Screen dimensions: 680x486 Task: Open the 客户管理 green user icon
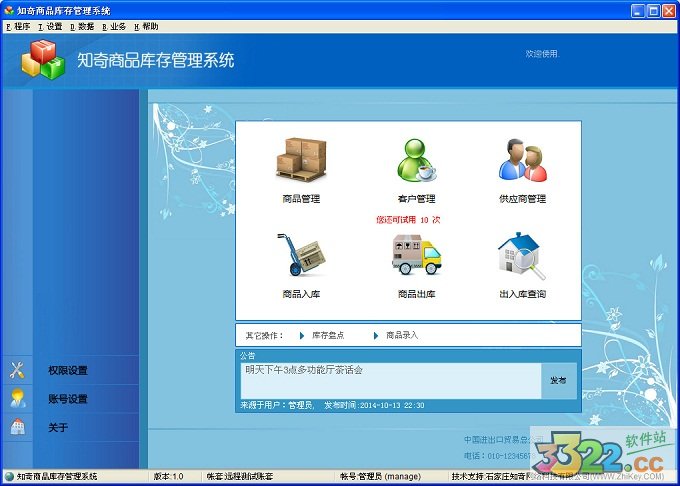pyautogui.click(x=416, y=160)
